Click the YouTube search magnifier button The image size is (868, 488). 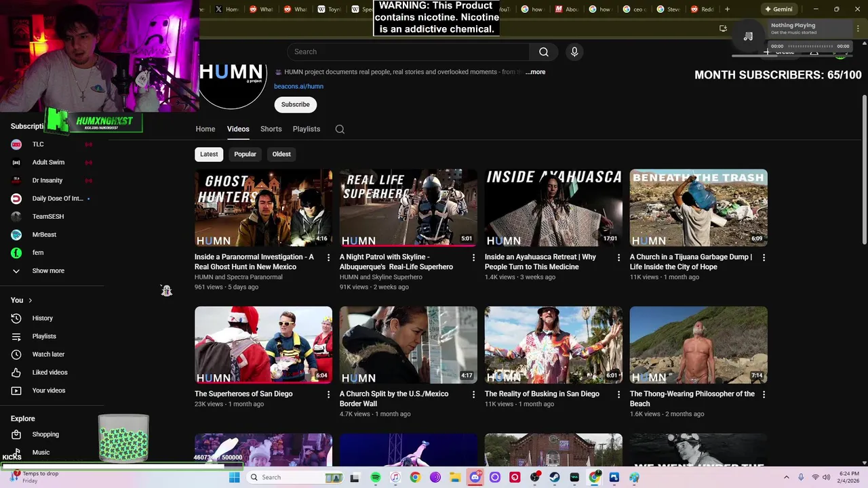point(543,52)
